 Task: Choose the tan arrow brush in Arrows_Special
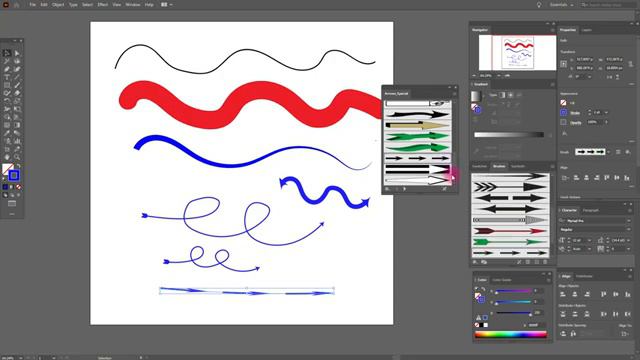tap(417, 125)
